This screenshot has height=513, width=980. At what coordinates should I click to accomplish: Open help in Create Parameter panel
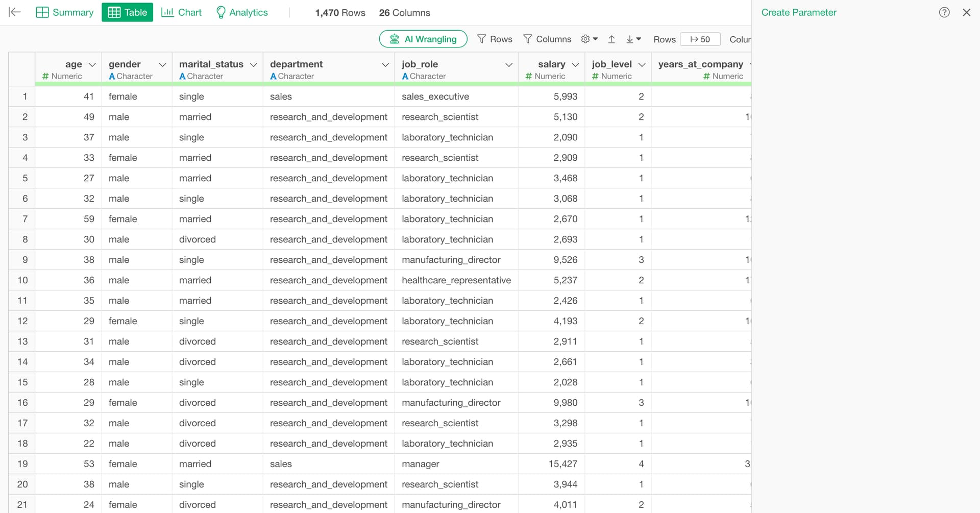tap(944, 12)
